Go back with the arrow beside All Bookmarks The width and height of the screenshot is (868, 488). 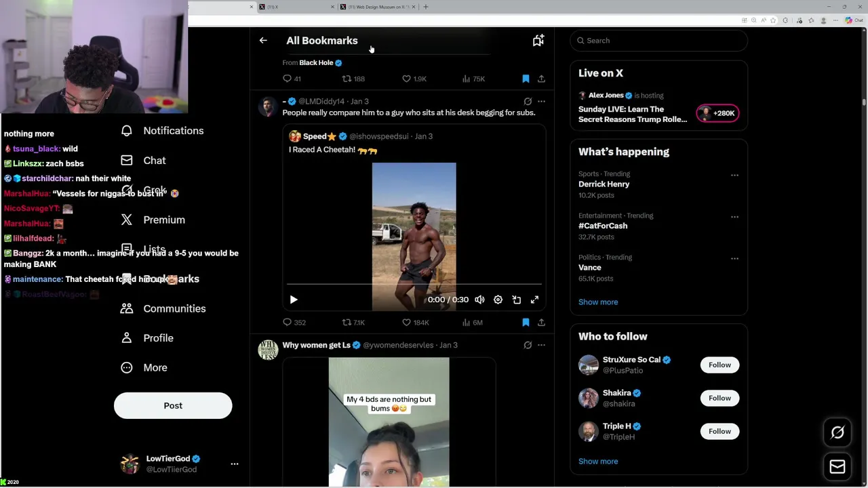(x=263, y=41)
